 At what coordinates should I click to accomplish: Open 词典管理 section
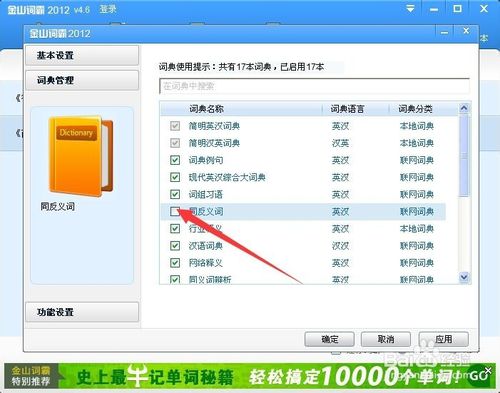82,80
